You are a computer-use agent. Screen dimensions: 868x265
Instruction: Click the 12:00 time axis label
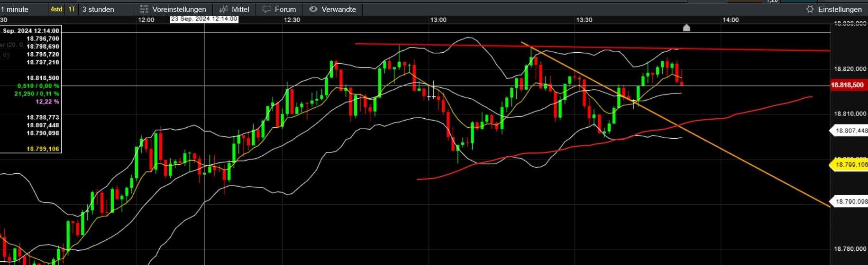pos(146,20)
